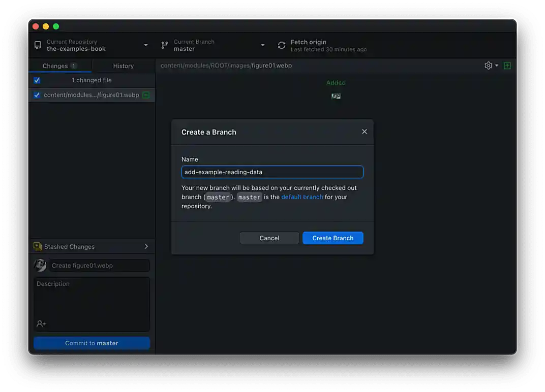Uncheck the '1 changed file' checkbox

pos(37,80)
